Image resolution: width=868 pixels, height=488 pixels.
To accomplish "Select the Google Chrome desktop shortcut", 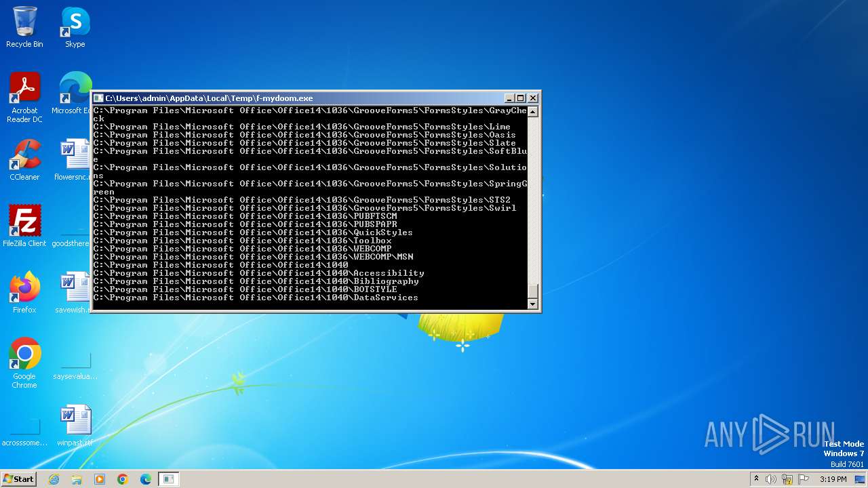I will [24, 363].
